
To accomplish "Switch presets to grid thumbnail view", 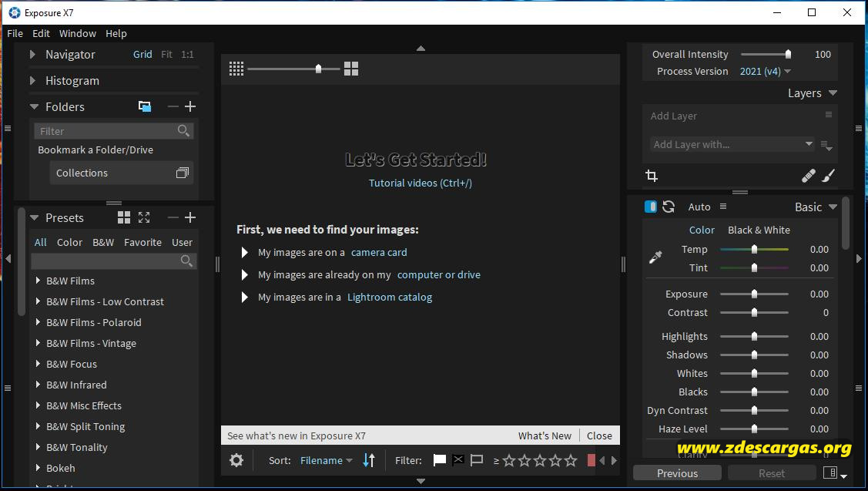I will coord(124,217).
